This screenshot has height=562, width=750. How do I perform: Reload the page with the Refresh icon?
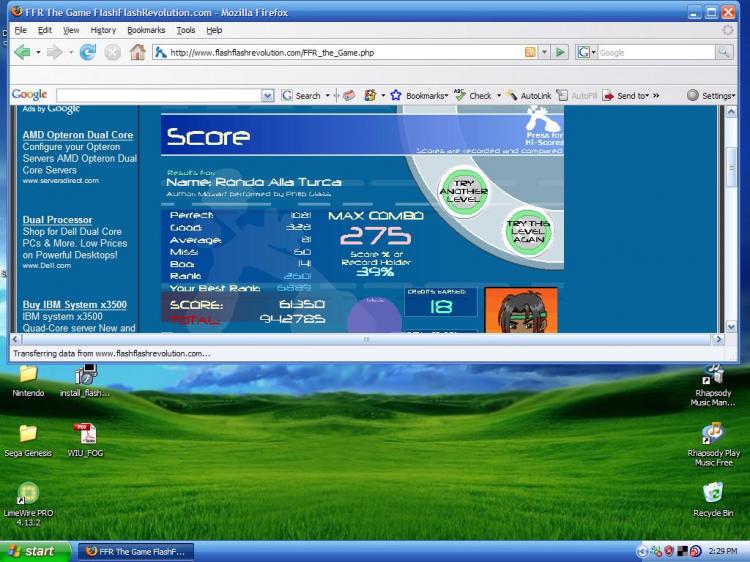(88, 52)
